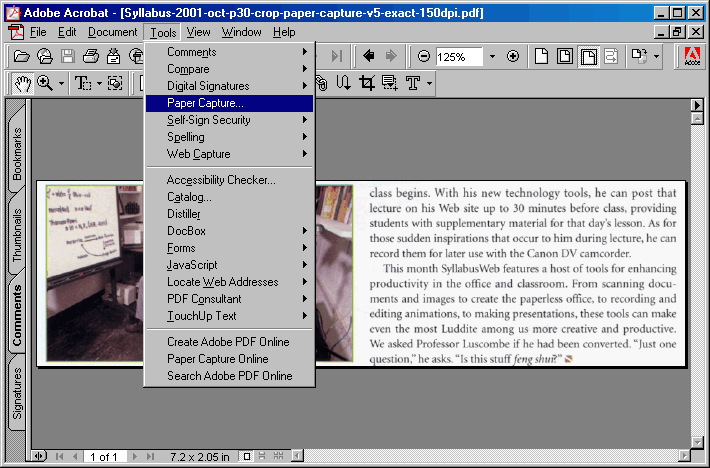This screenshot has height=468, width=710.
Task: Click the Adobe logo button
Action: (x=692, y=56)
